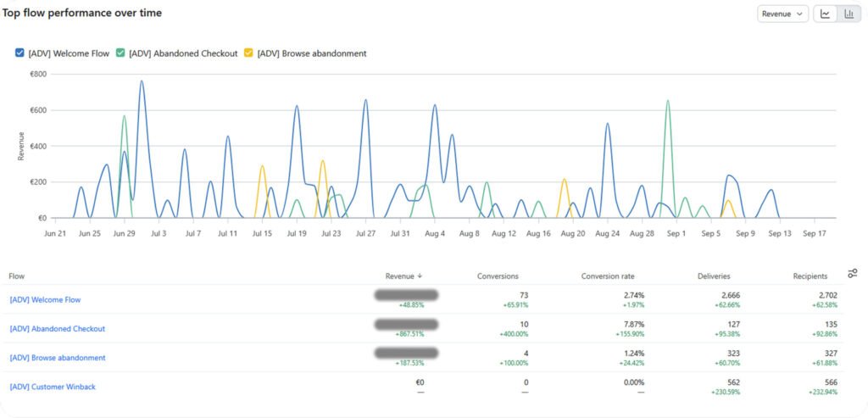The image size is (868, 418).
Task: Click the 127 deliveries cell
Action: pyautogui.click(x=733, y=325)
